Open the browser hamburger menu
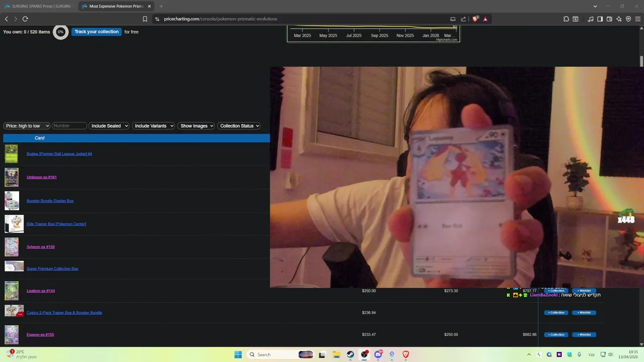 pyautogui.click(x=638, y=19)
